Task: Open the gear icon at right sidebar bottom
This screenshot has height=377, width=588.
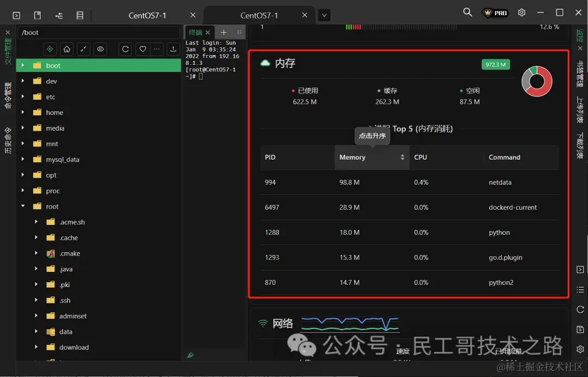Action: pyautogui.click(x=580, y=349)
